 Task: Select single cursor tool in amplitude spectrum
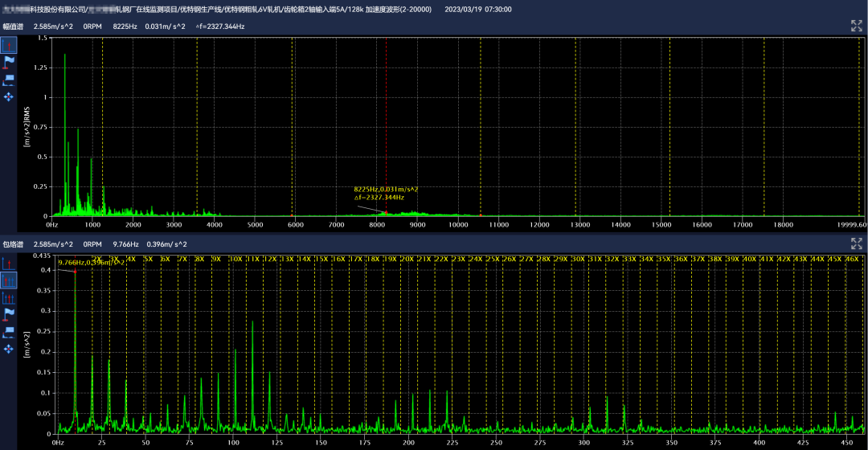click(x=9, y=45)
